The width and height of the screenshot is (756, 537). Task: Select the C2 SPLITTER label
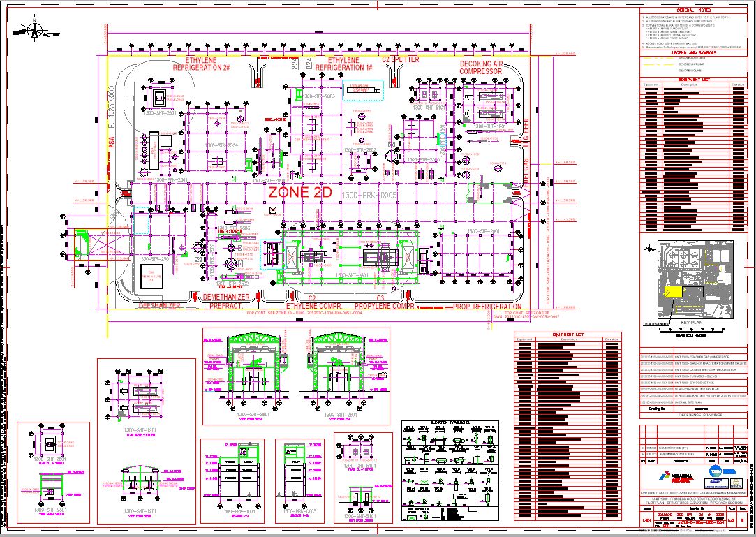(x=401, y=60)
